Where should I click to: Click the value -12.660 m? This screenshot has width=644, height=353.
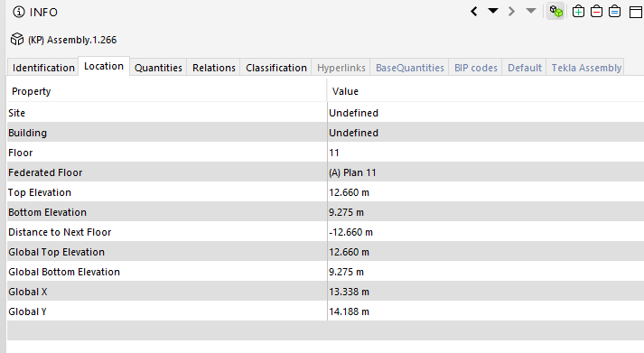(350, 232)
